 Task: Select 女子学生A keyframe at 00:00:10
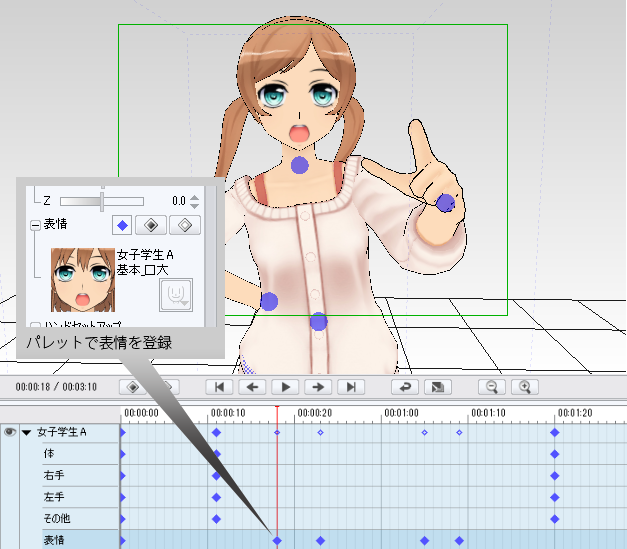coord(216,432)
